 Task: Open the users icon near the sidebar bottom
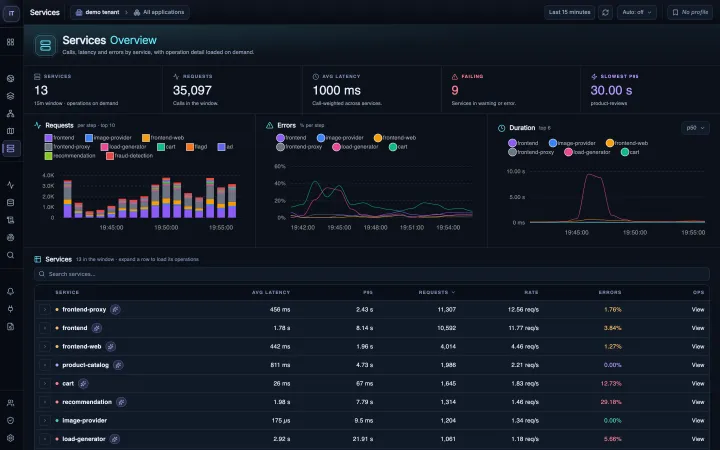[x=11, y=403]
